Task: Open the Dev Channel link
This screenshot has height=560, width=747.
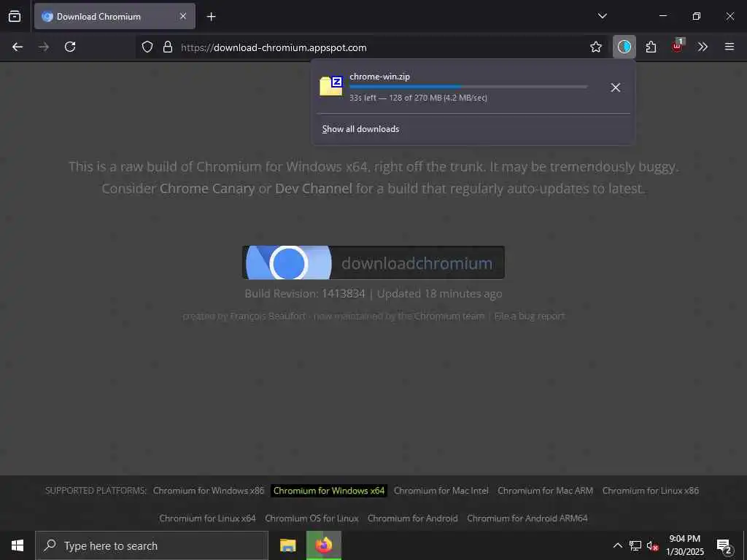Action: click(x=314, y=189)
